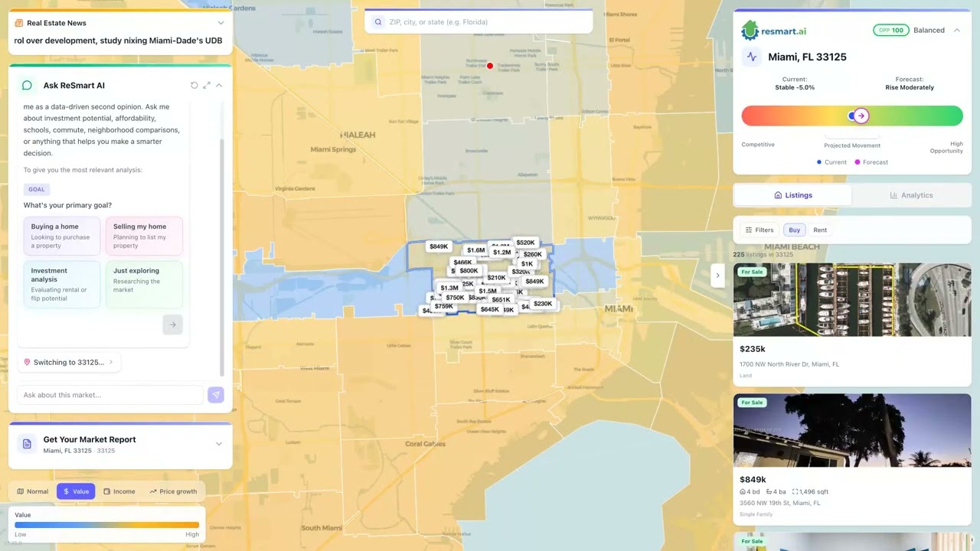Click the red location dot on the map
Screen dimensions: 980x551
click(x=490, y=66)
